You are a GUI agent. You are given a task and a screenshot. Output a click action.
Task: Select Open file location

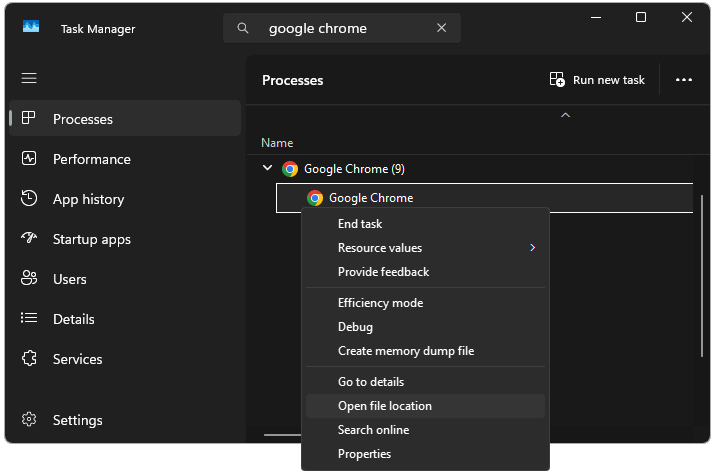(x=425, y=406)
